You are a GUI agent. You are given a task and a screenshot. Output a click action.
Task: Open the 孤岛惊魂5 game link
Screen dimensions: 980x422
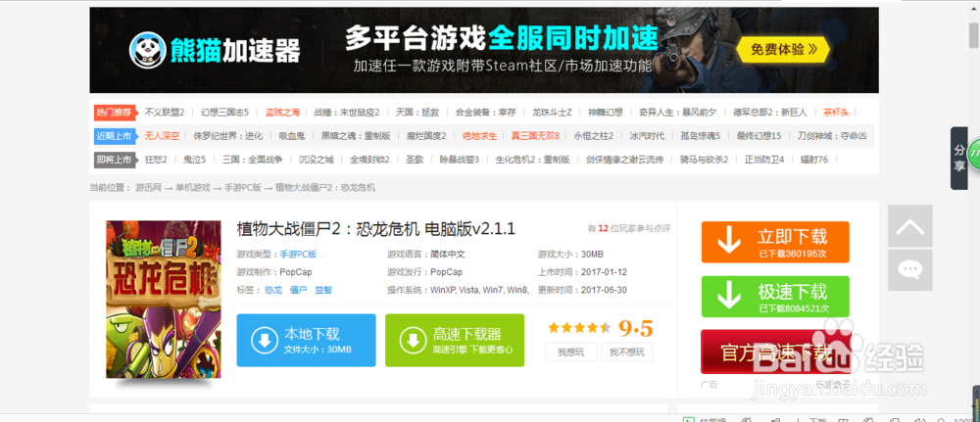(x=700, y=136)
